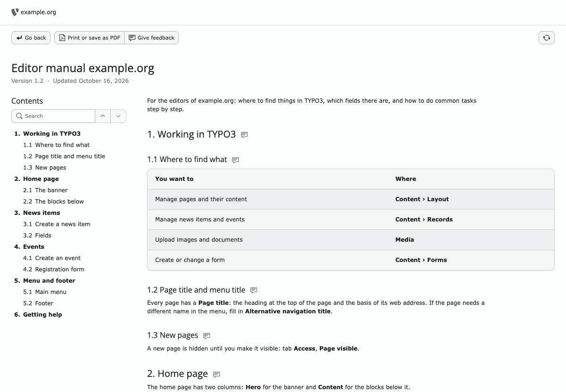Screen dimensions: 566x392
Task: Click the Alternative navigation title bold text
Action: coord(288,311)
